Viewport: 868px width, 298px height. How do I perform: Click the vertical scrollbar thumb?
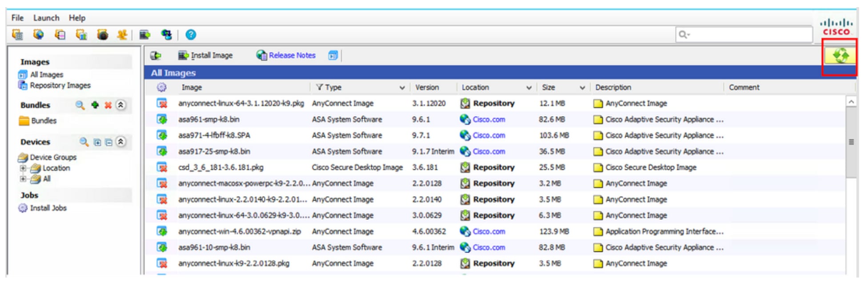click(851, 142)
